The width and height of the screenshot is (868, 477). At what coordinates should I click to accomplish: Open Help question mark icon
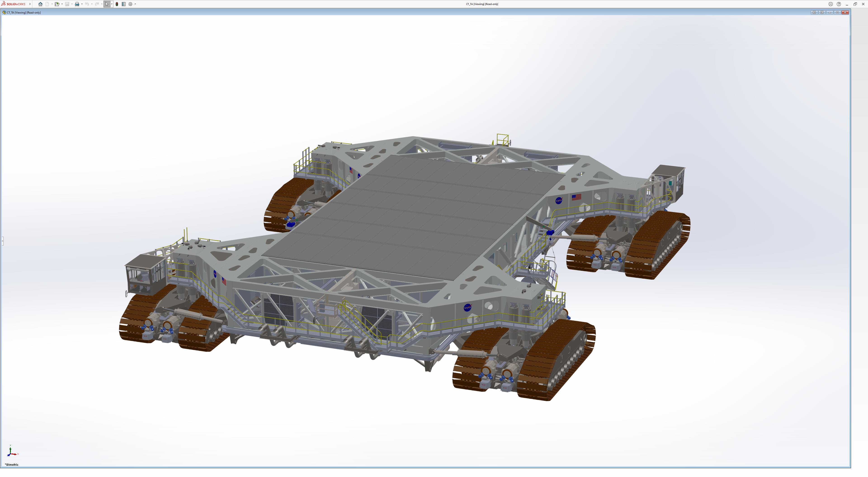point(839,4)
